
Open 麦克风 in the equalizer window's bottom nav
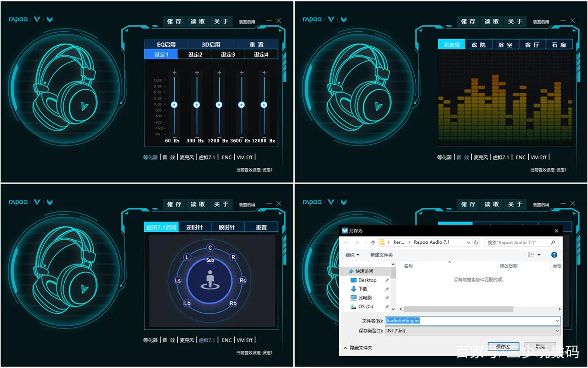[x=187, y=157]
